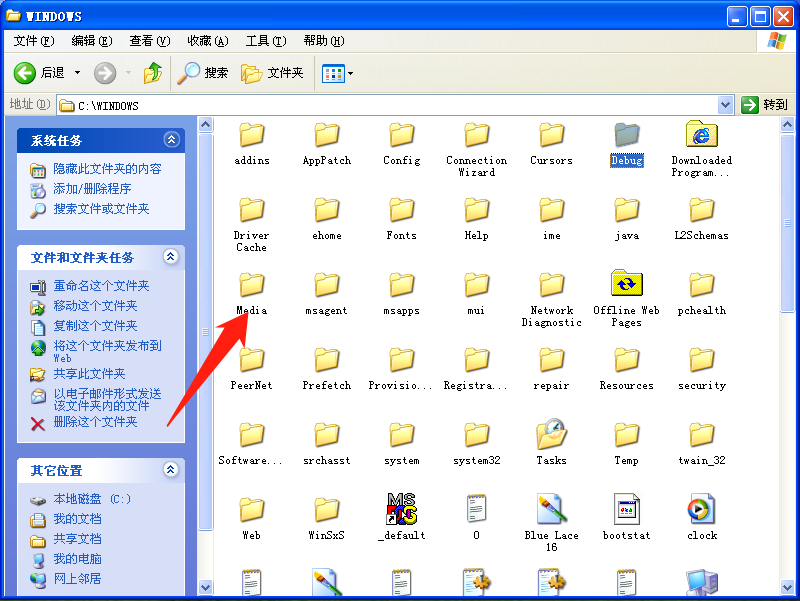Collapse the 系统任务 panel

(x=171, y=139)
